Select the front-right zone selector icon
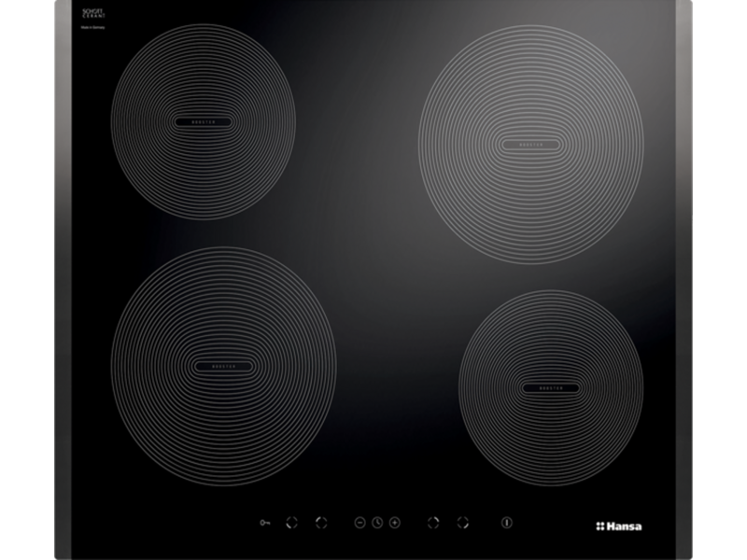This screenshot has height=560, width=747. pos(463,523)
